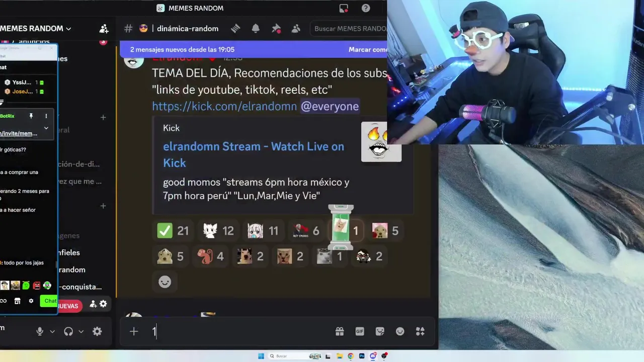The image size is (644, 362).
Task: Click the green Chat button in kick chat
Action: click(x=49, y=301)
